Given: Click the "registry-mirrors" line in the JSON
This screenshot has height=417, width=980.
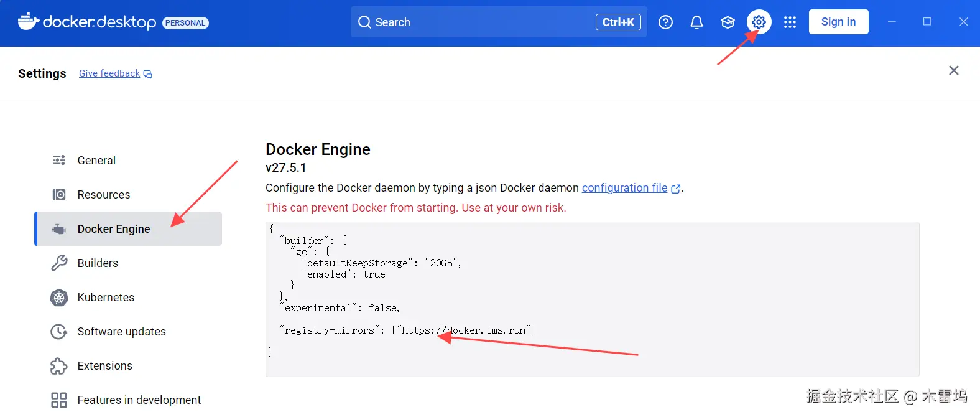Looking at the screenshot, I should (407, 330).
